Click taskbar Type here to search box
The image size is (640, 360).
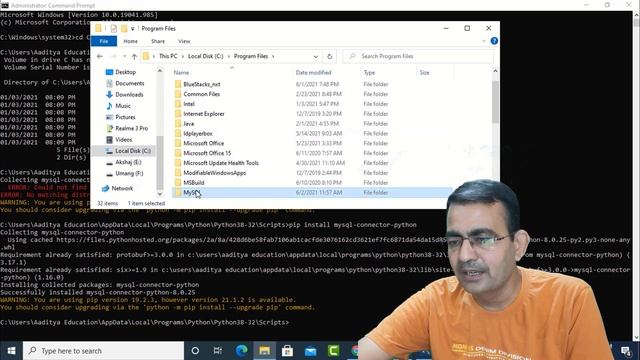(103, 351)
